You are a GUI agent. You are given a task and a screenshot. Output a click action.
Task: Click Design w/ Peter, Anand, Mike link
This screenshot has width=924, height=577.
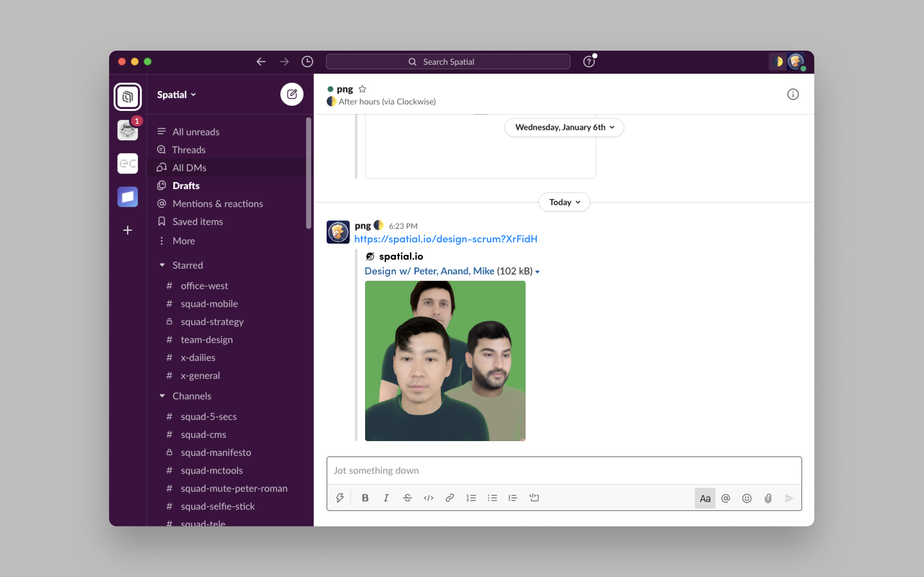(429, 271)
